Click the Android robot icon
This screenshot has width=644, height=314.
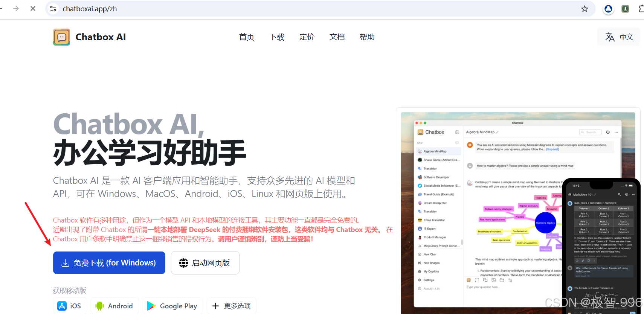pos(99,306)
